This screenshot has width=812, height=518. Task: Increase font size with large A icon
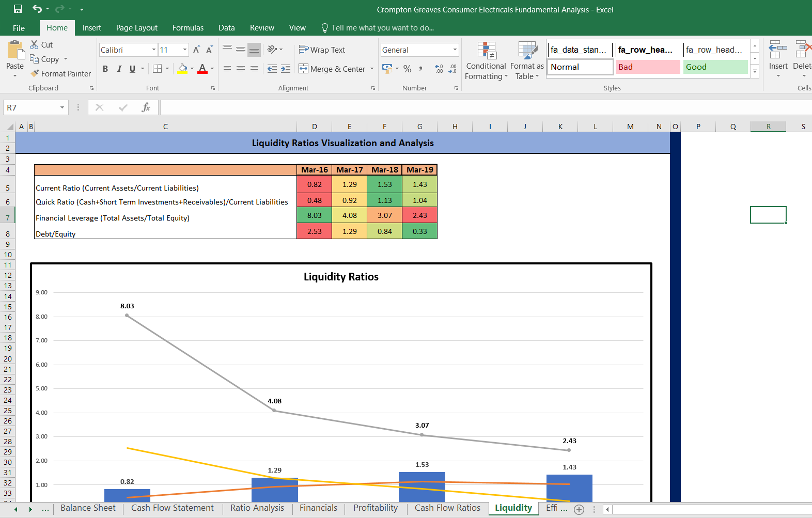pos(196,50)
